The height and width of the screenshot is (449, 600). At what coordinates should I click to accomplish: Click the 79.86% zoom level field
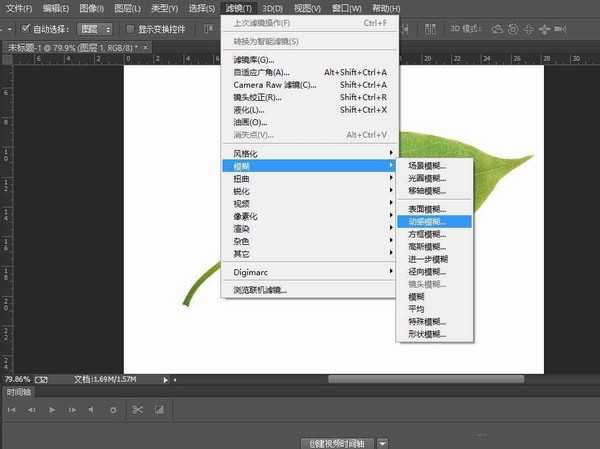(x=17, y=380)
